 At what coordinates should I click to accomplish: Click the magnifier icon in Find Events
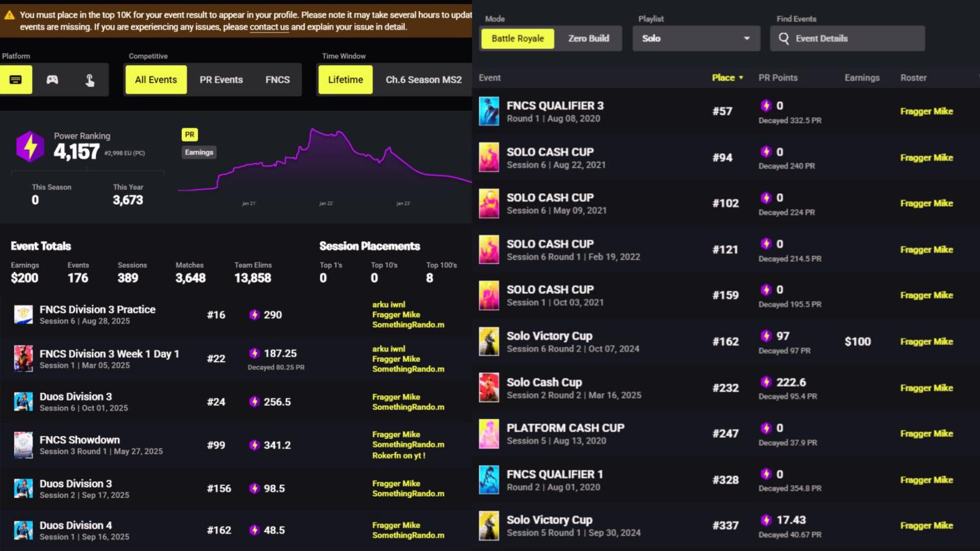784,39
